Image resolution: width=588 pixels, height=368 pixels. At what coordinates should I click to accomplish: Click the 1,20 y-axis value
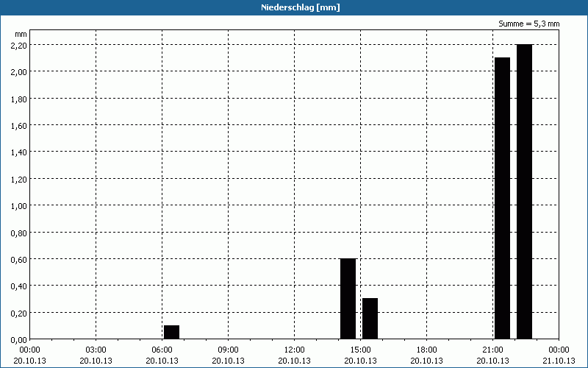(x=19, y=179)
